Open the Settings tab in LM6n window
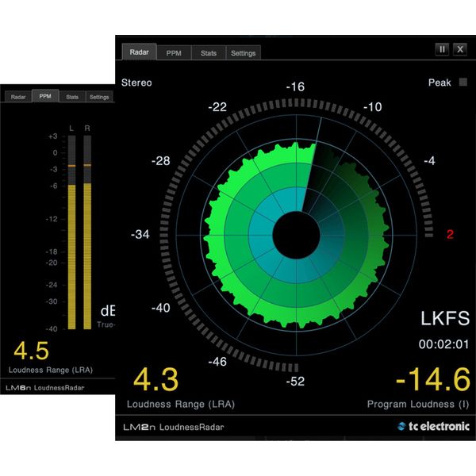 pos(99,97)
